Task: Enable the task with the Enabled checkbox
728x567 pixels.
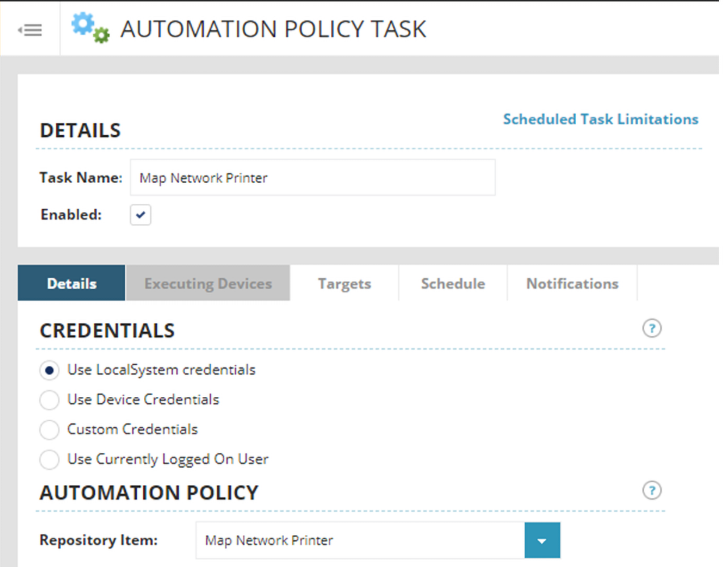Action: click(x=140, y=214)
